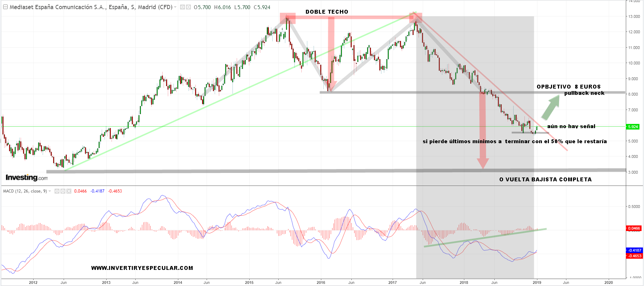Hide MACD indicator with eye icon

click(57, 191)
